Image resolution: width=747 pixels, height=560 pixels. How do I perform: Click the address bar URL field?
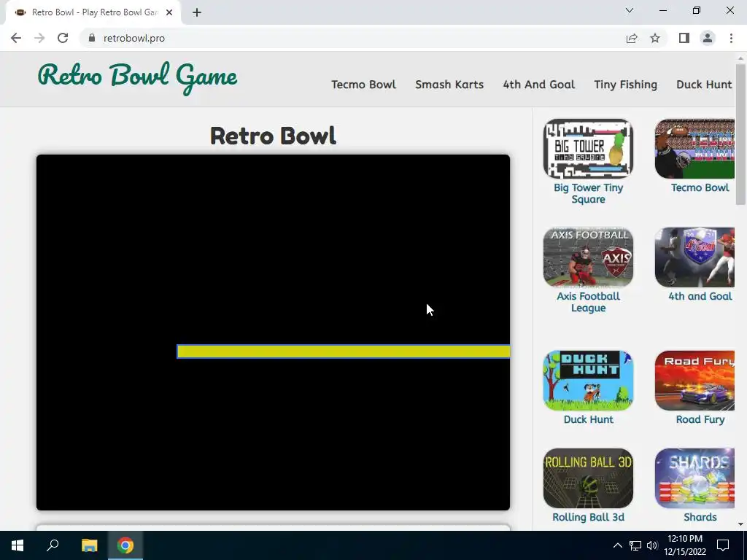tap(352, 38)
